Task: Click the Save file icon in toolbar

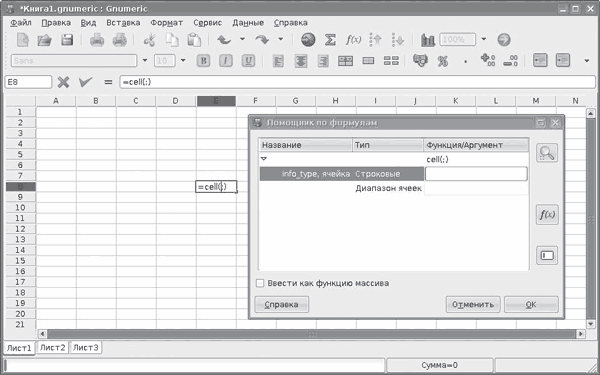Action: tap(67, 40)
